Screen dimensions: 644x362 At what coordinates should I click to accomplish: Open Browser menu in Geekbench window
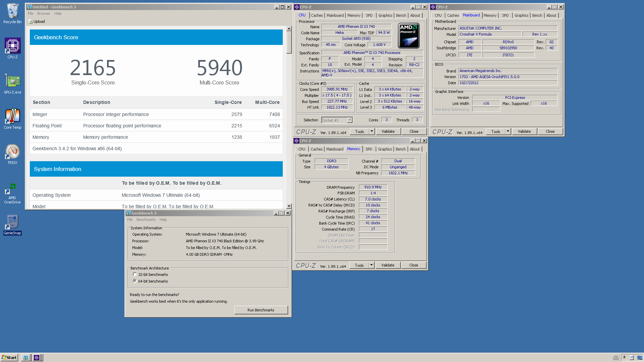click(44, 14)
